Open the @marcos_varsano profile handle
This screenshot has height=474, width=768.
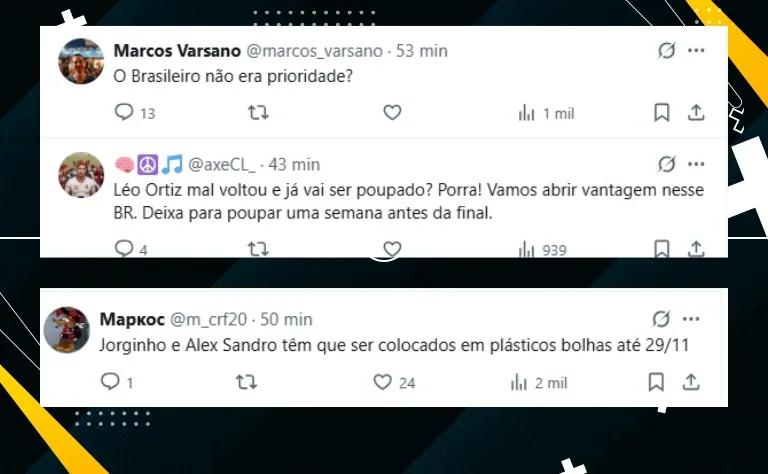coord(314,51)
